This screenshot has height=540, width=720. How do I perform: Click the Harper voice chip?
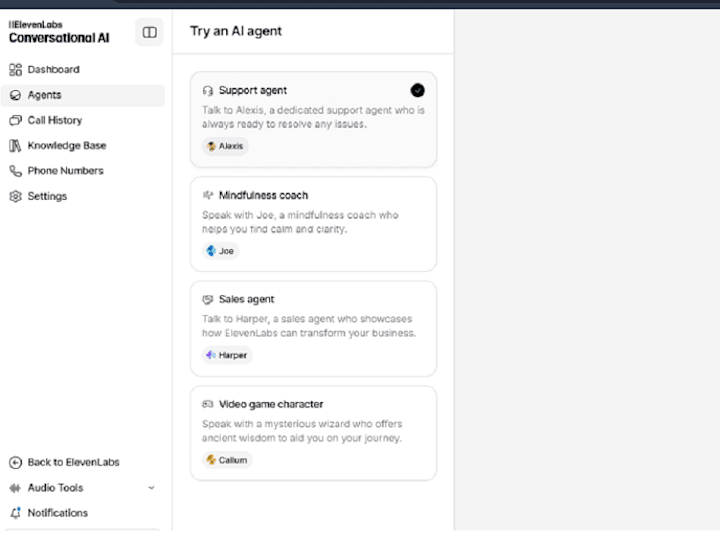coord(227,355)
